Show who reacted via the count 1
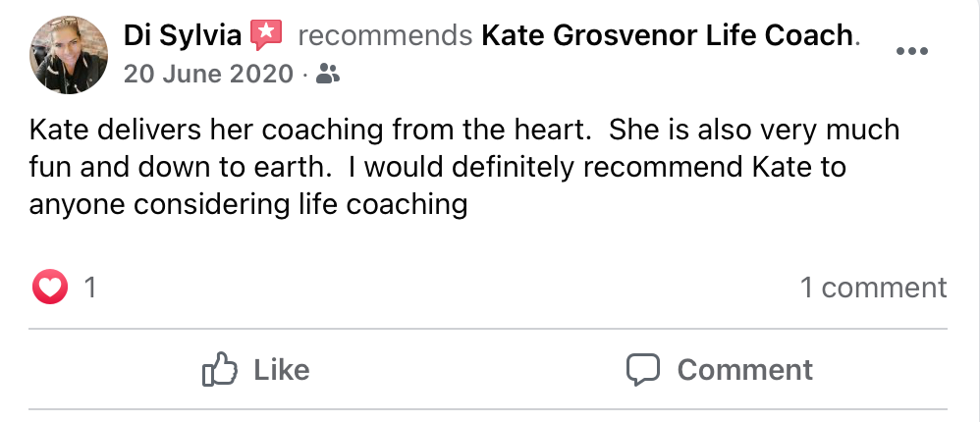The width and height of the screenshot is (980, 422). tap(89, 288)
